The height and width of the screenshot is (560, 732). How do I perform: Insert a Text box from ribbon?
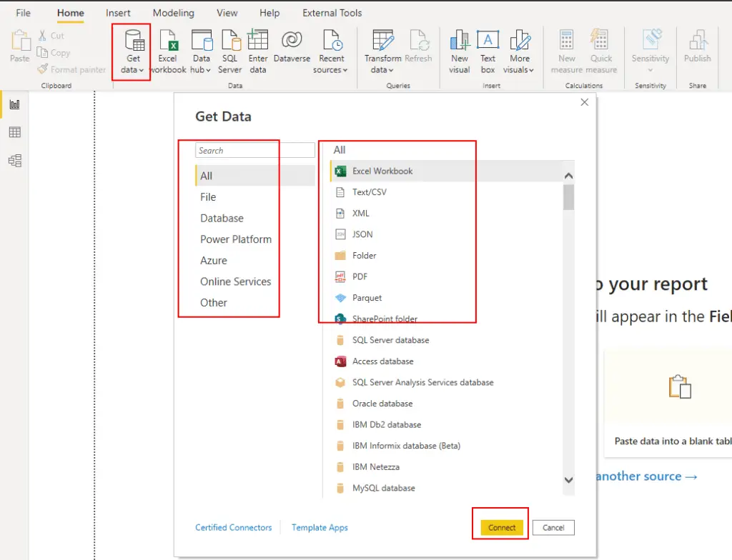click(x=488, y=41)
